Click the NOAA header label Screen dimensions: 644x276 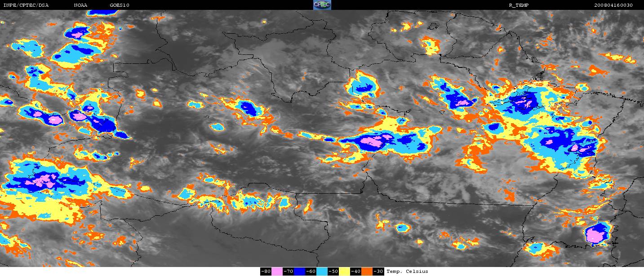tap(80, 5)
